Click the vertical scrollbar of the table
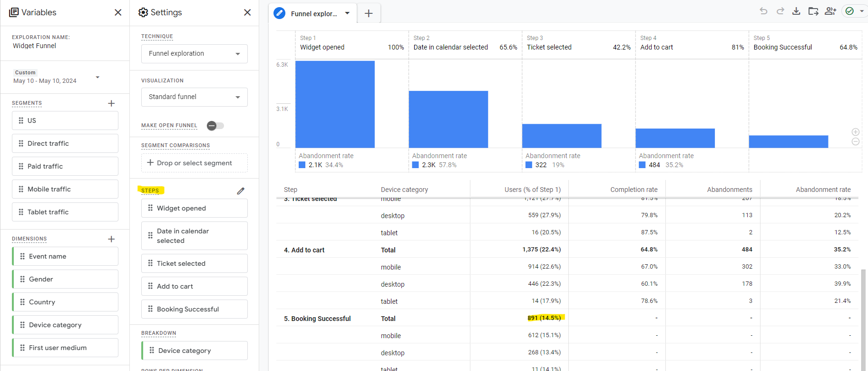Viewport: 868px width, 371px height. point(863,319)
